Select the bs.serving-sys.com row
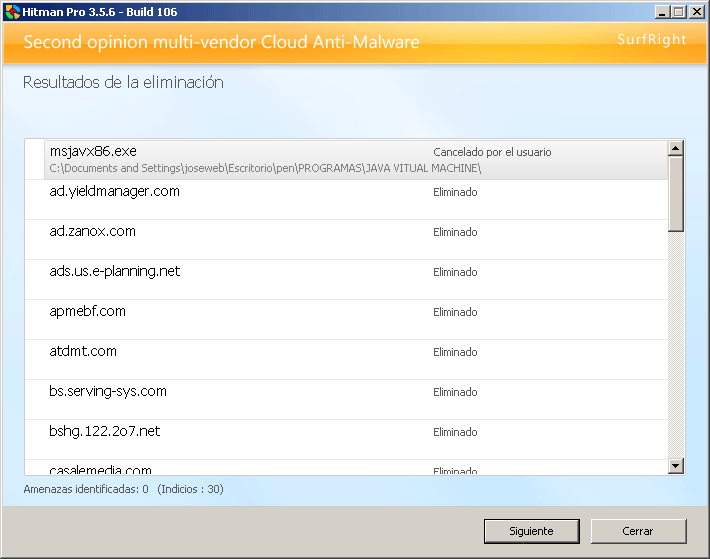The height and width of the screenshot is (559, 710). tap(346, 399)
